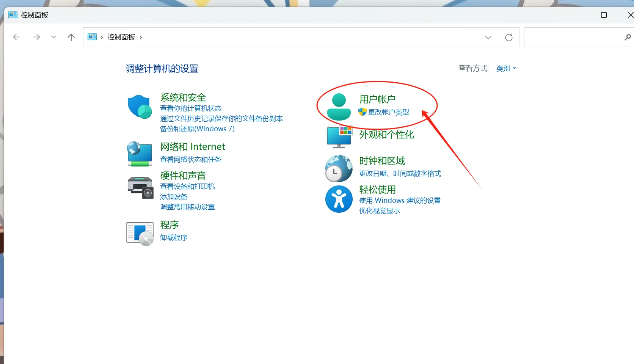Viewport: 634px width, 364px height.
Task: Open the 时钟和区域 category link
Action: [382, 161]
